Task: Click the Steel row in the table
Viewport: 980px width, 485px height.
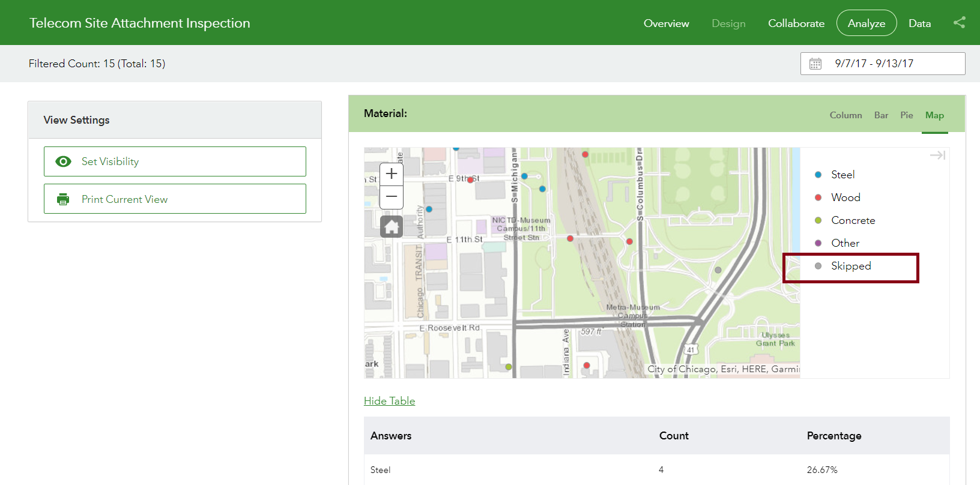Action: coord(657,470)
